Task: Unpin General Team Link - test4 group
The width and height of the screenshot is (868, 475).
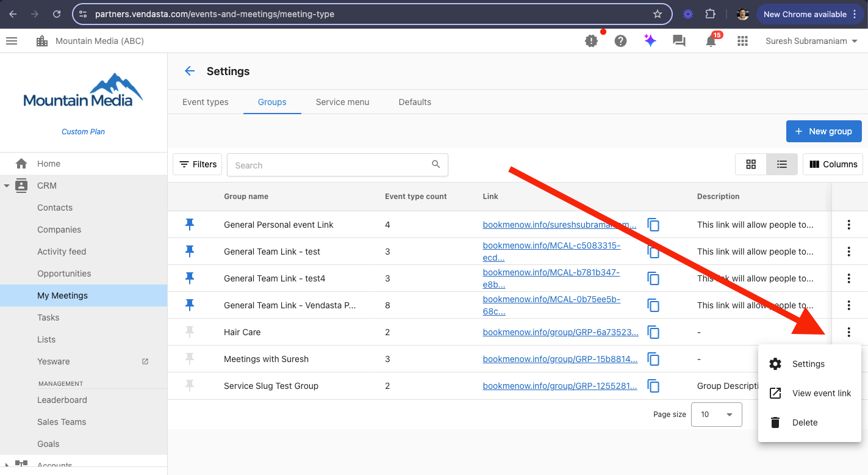Action: 190,278
